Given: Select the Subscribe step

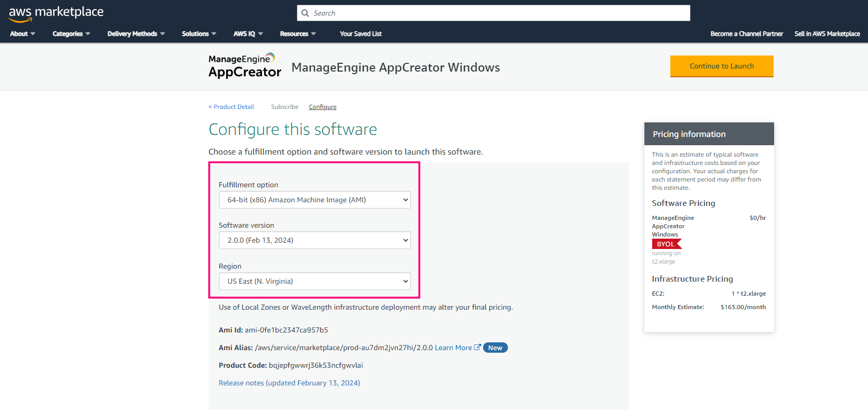Looking at the screenshot, I should [x=284, y=107].
